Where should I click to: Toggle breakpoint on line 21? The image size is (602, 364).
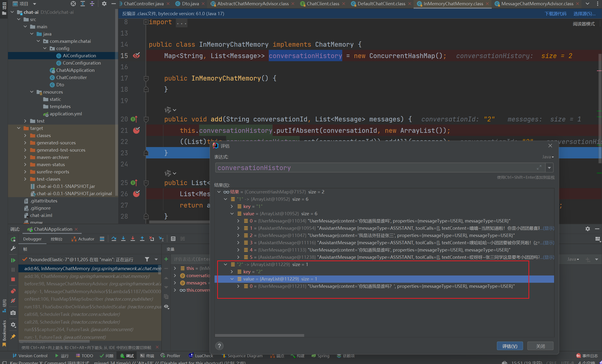tap(136, 130)
